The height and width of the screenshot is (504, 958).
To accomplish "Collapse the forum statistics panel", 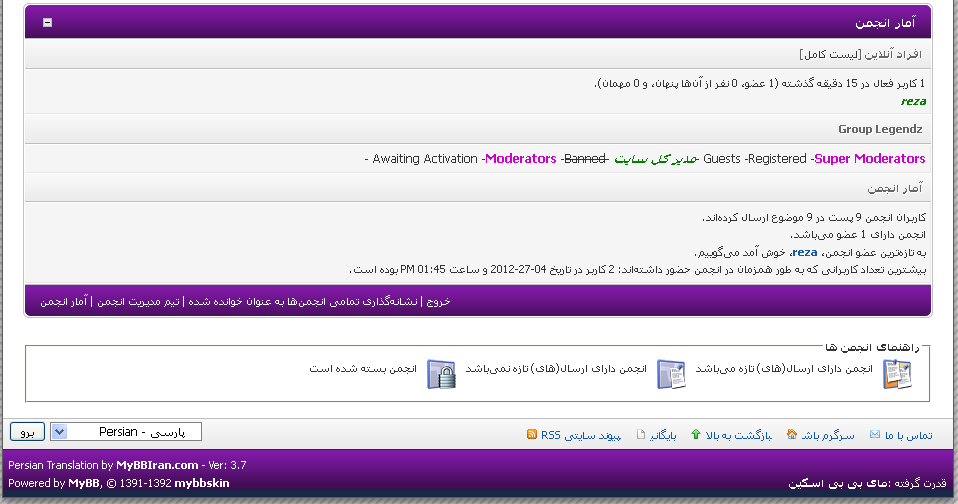I will 47,23.
